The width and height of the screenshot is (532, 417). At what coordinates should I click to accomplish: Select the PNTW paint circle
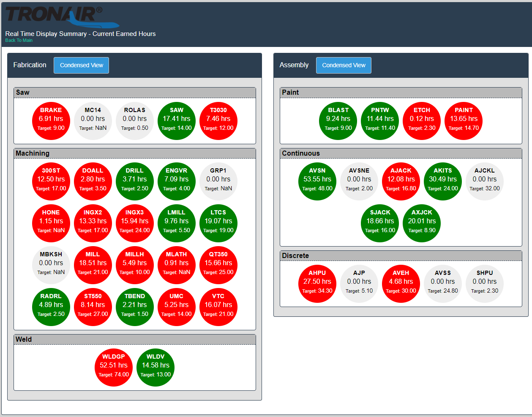coord(380,121)
